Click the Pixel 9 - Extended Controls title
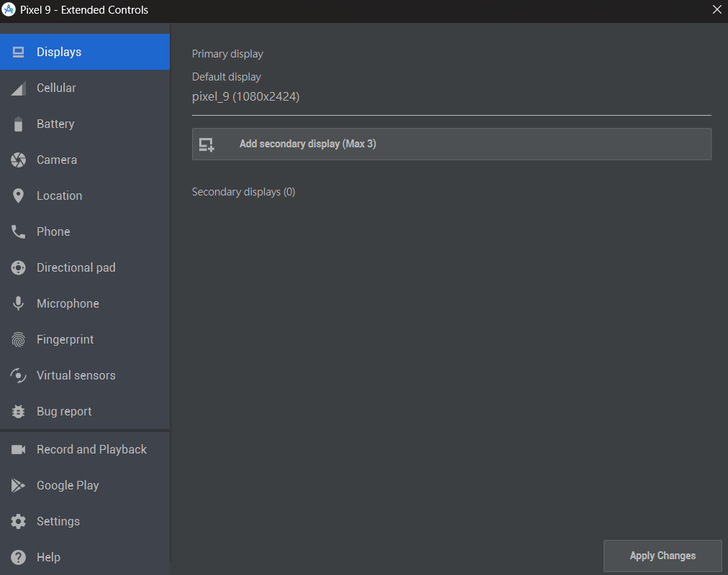 pos(84,10)
